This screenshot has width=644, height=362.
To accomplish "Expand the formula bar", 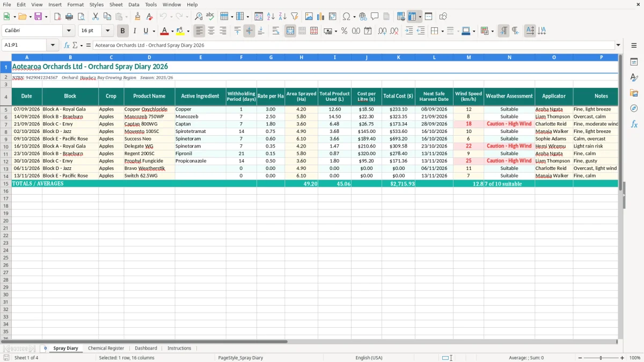I will click(x=618, y=45).
